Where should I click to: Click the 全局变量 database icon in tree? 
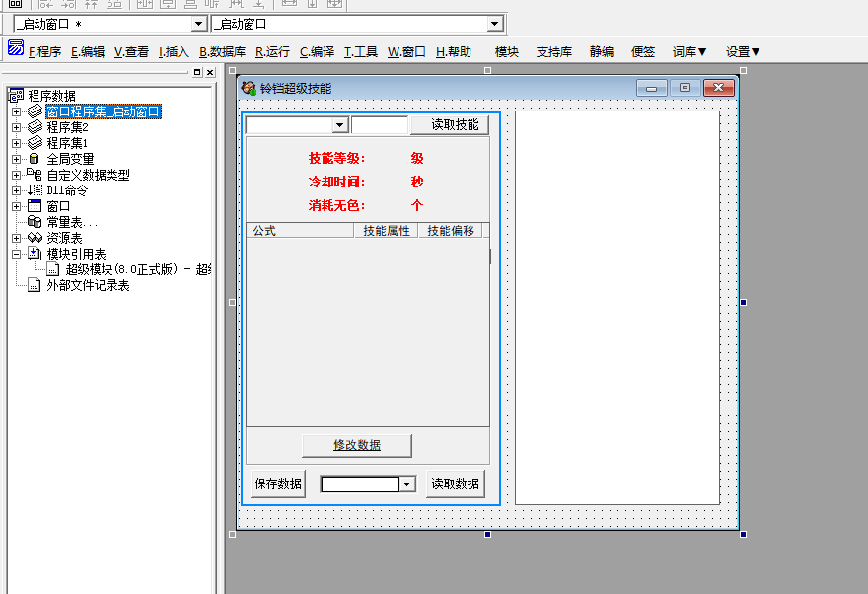tap(35, 159)
